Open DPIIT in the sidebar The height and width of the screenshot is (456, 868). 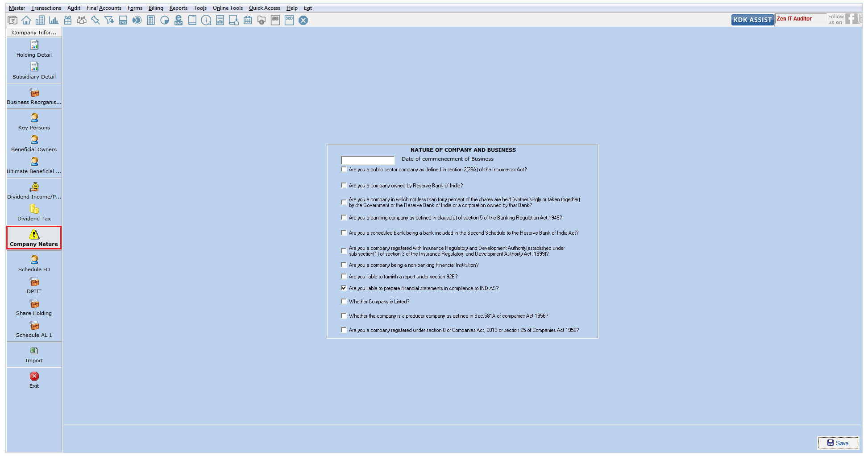(x=34, y=286)
